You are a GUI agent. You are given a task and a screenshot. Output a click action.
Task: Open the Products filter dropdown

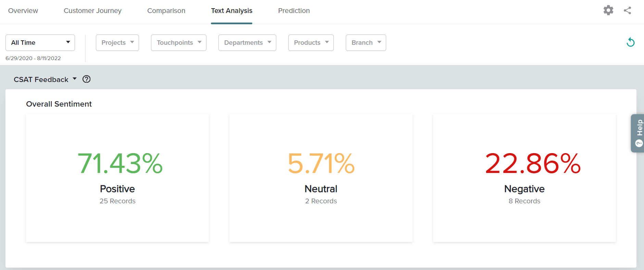click(311, 43)
